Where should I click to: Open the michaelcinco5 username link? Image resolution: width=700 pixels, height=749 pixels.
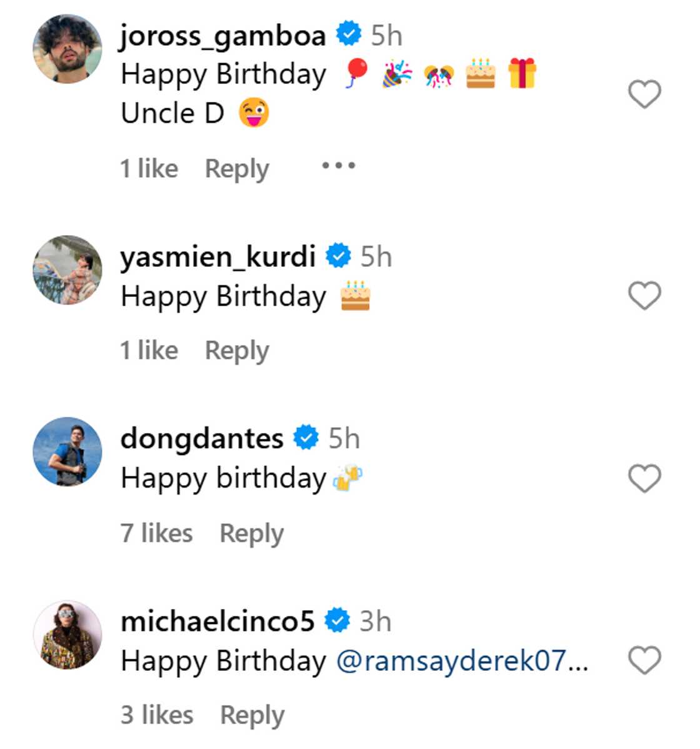217,621
